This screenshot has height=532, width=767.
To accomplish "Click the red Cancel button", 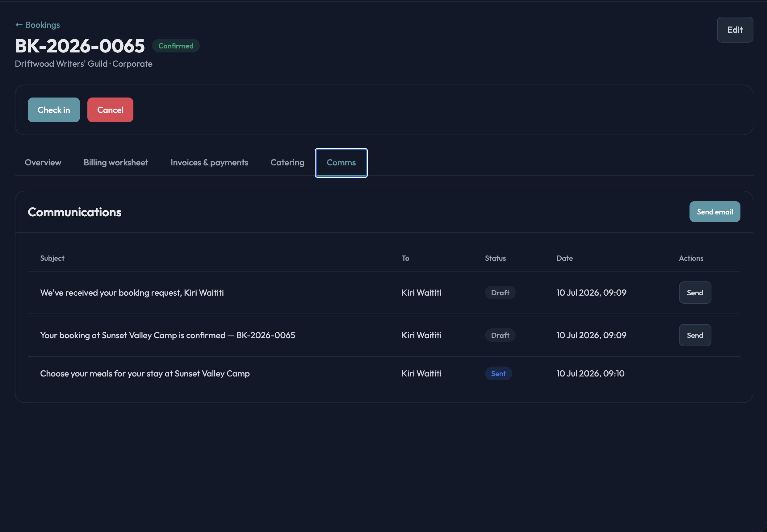I will click(x=110, y=110).
